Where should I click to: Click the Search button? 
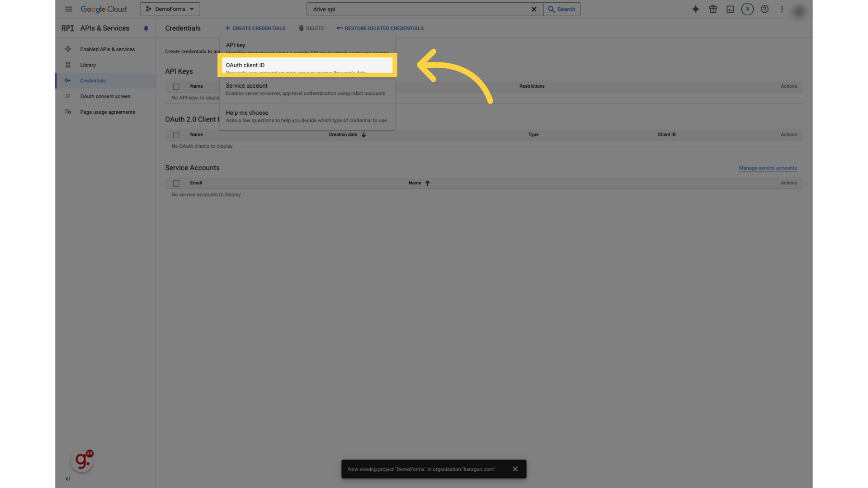click(562, 9)
